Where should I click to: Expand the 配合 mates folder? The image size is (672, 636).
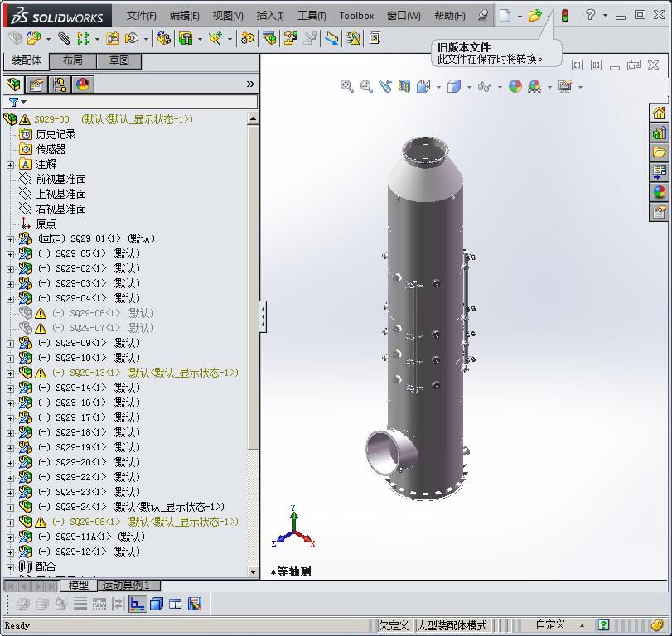(x=10, y=567)
